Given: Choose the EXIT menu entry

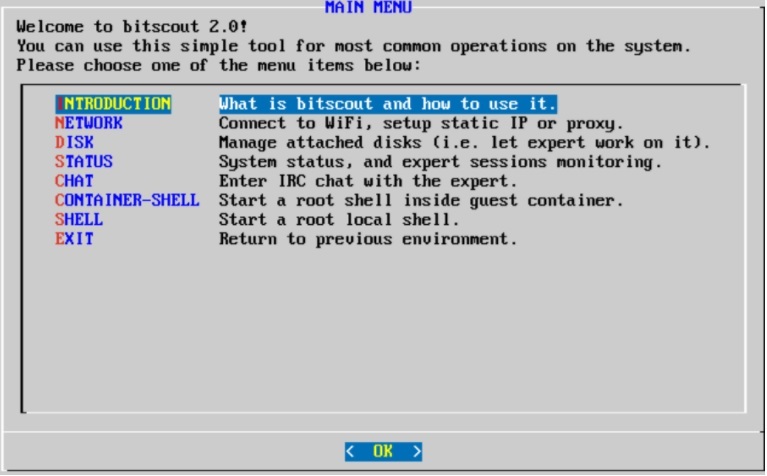Looking at the screenshot, I should pos(74,239).
